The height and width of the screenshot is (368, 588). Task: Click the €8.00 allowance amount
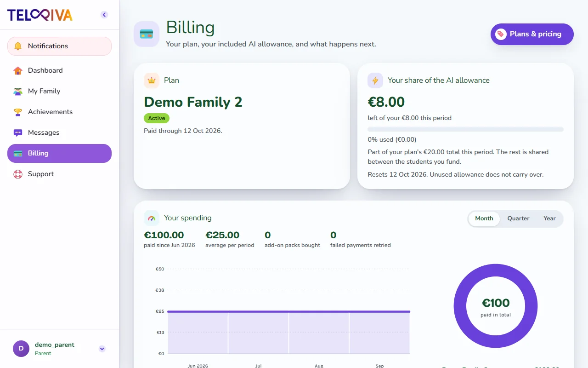pos(386,102)
